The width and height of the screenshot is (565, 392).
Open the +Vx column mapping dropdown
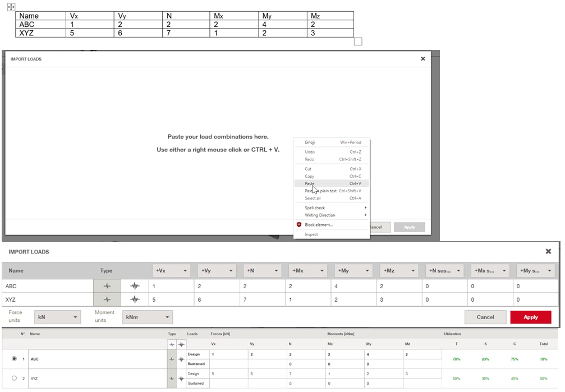pyautogui.click(x=171, y=270)
